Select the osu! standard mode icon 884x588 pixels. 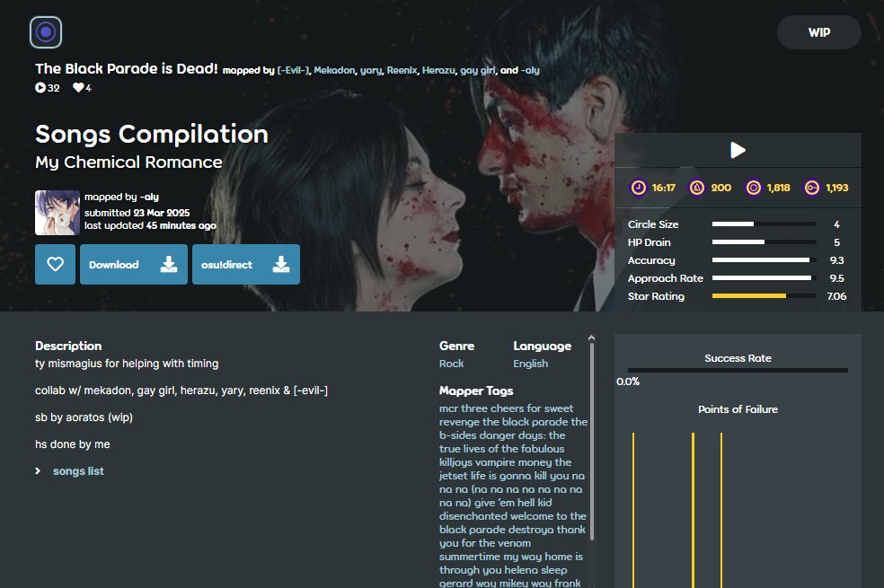click(46, 32)
